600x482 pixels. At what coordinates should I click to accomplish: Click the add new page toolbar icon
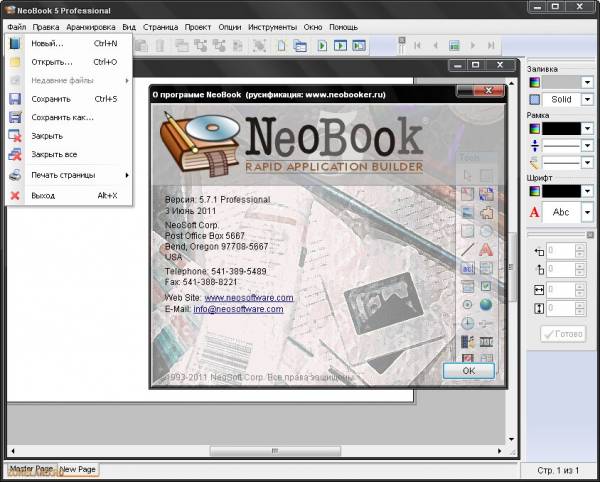tap(281, 46)
